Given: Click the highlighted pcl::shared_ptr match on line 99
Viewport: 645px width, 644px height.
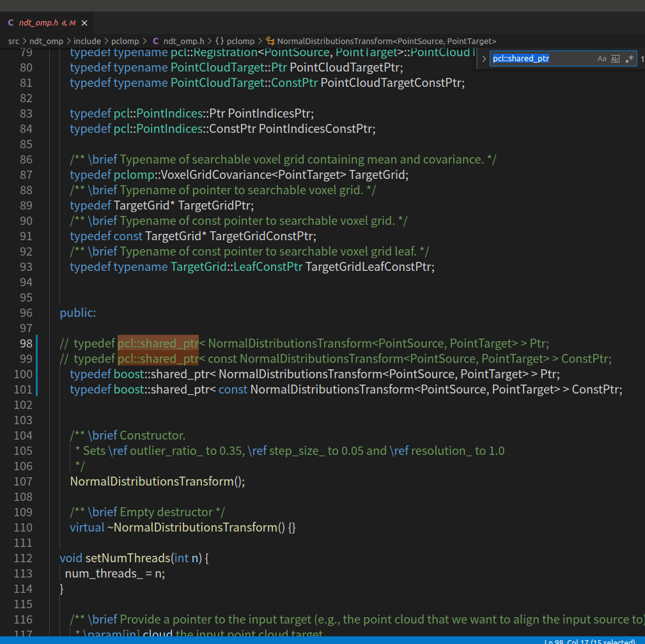Looking at the screenshot, I should pyautogui.click(x=158, y=358).
